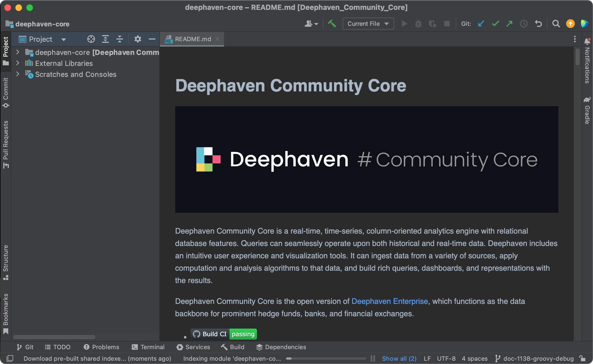Expand External Libraries tree node
Viewport: 593px width, 364px height.
pos(18,63)
